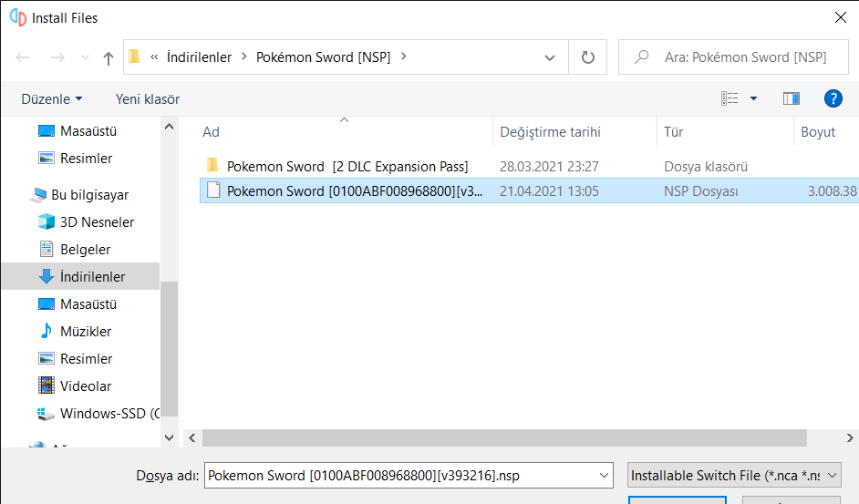Click the NSP file's blank page icon
The height and width of the screenshot is (504, 859).
[213, 190]
